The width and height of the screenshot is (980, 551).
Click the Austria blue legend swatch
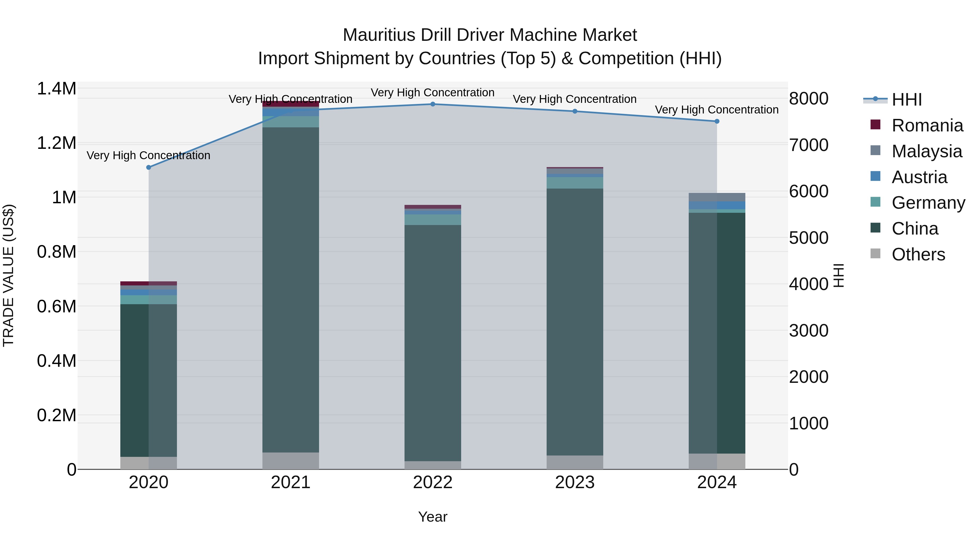coord(875,176)
